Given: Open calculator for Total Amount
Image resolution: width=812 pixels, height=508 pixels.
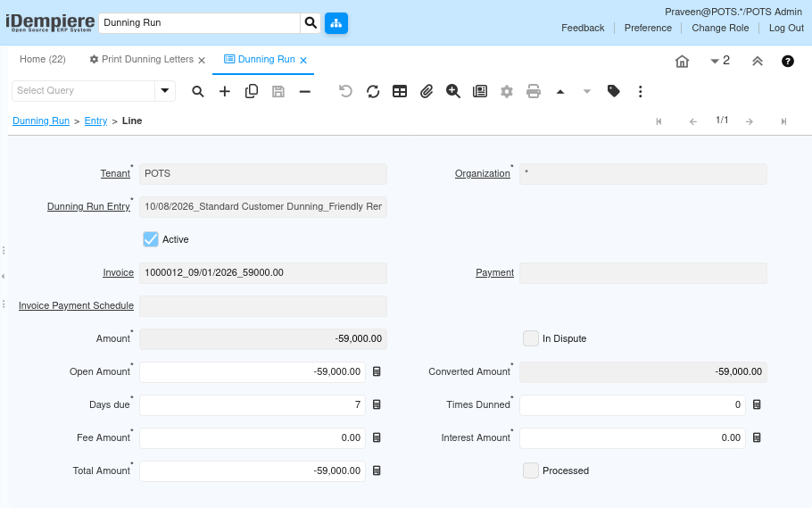Looking at the screenshot, I should click(x=377, y=471).
